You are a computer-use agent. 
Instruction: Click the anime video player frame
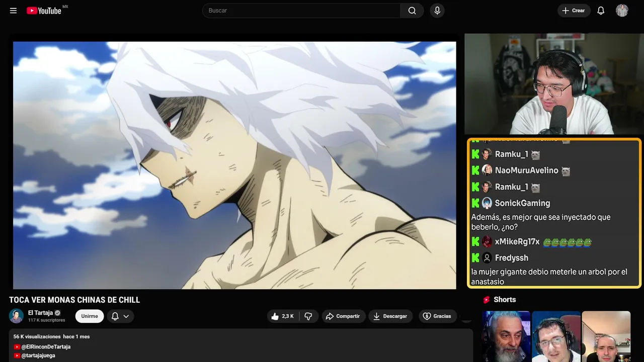(x=234, y=165)
